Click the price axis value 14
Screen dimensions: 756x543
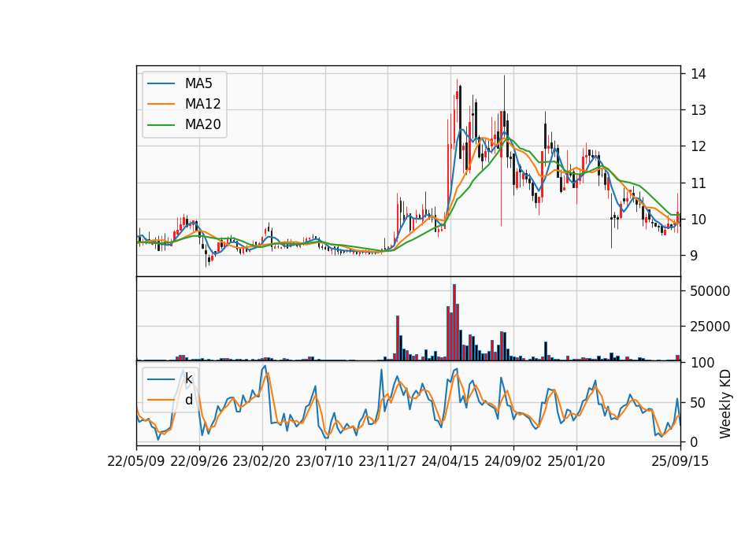click(699, 74)
